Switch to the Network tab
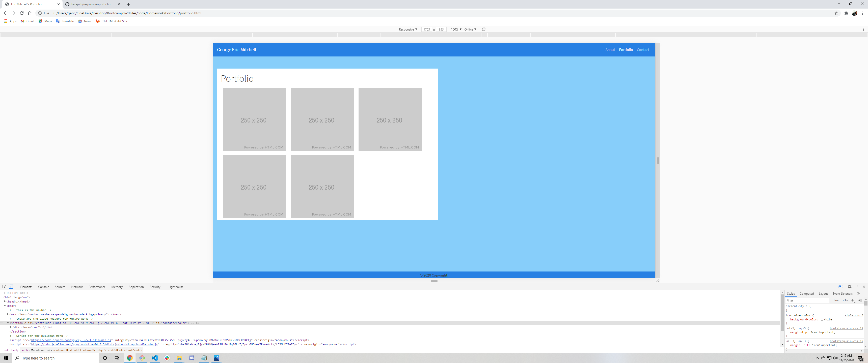Screen dimensions: 868x363 tap(77, 287)
